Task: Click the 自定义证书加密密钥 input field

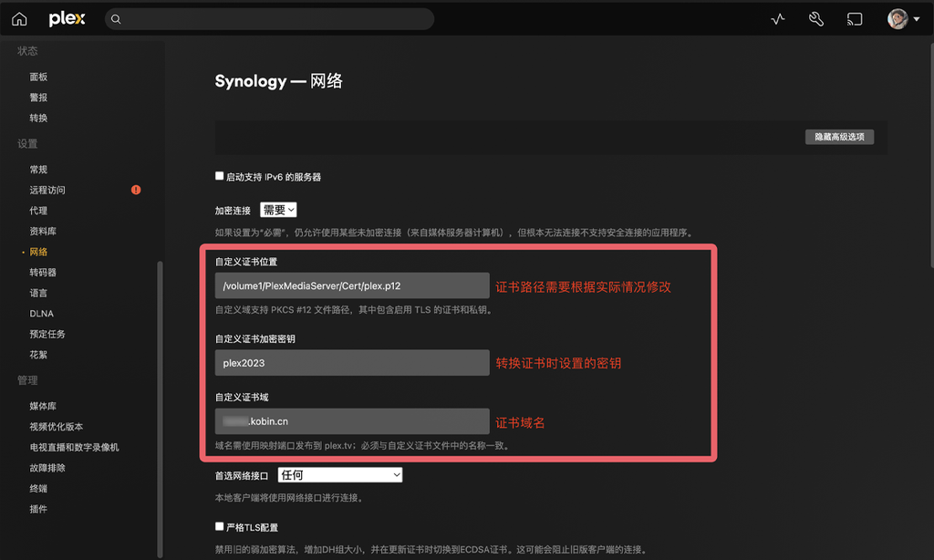Action: (351, 362)
